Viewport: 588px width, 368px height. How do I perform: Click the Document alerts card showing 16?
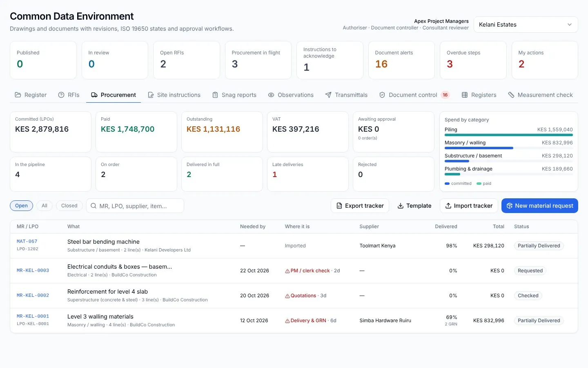coord(402,60)
